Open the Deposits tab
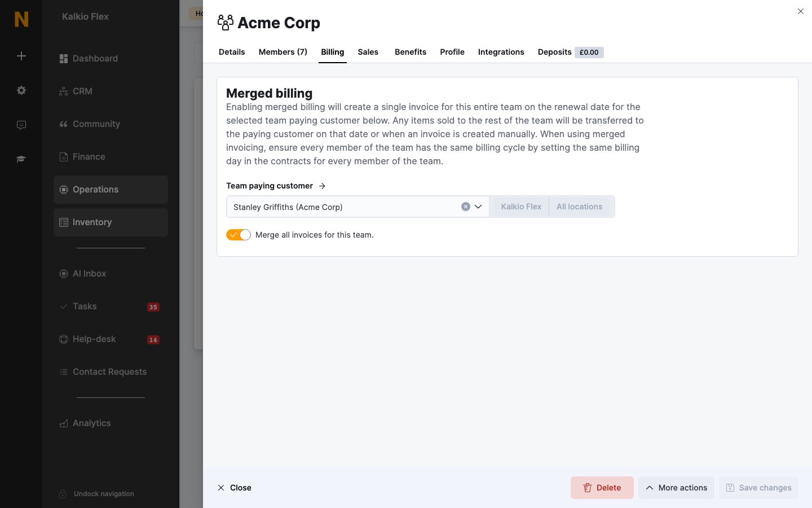Image resolution: width=812 pixels, height=508 pixels. 571,52
